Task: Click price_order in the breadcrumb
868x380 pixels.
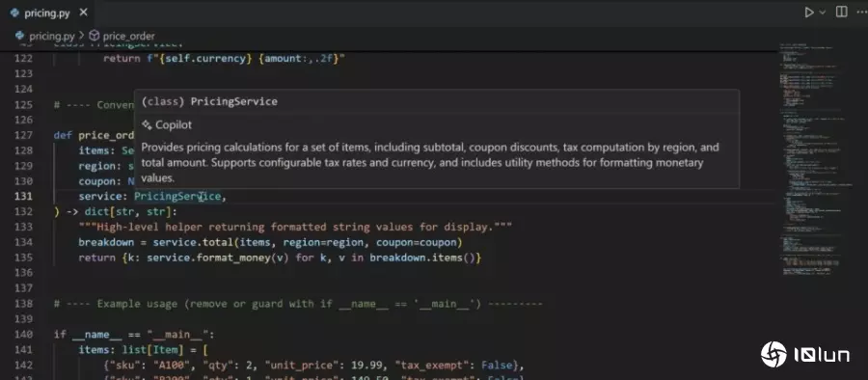Action: (129, 36)
